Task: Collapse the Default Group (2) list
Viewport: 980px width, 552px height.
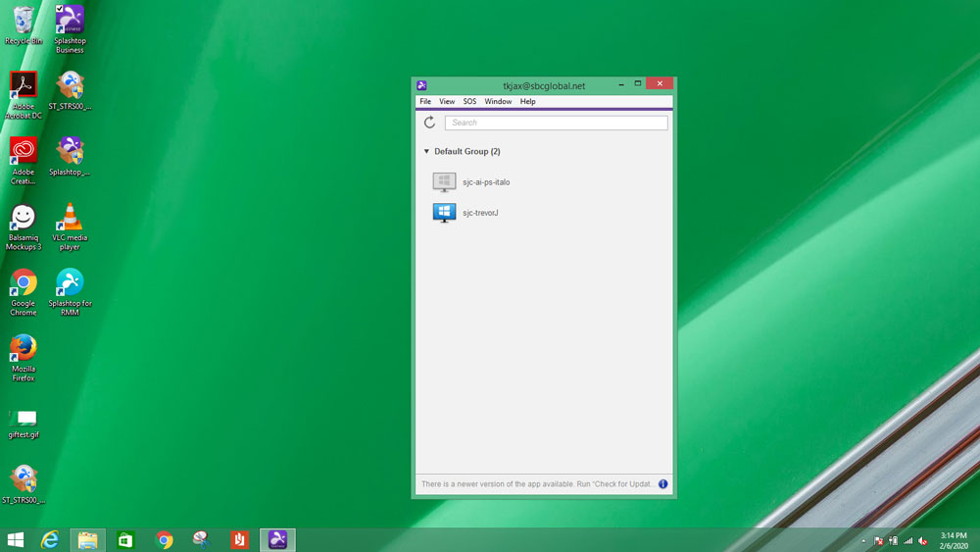Action: [x=426, y=151]
